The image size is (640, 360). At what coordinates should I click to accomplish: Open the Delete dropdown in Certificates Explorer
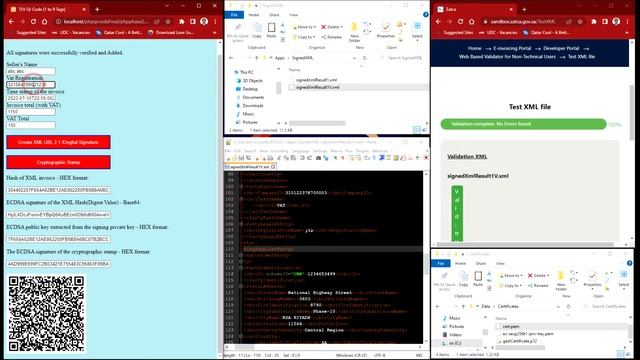coord(538,276)
